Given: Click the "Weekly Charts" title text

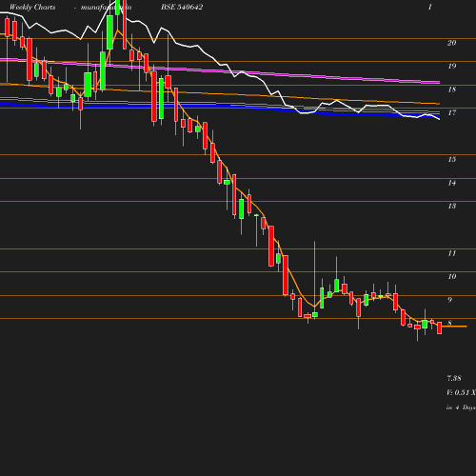Looking at the screenshot, I should [x=32, y=7].
